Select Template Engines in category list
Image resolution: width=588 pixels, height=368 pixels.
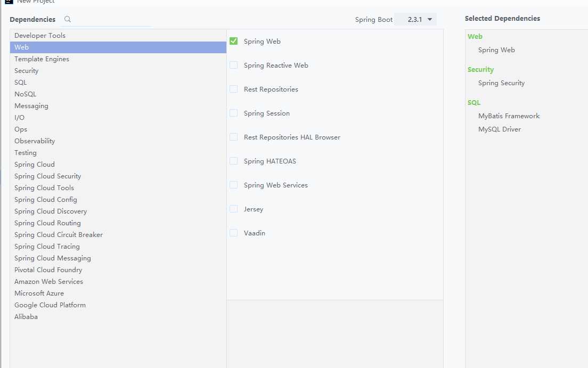[42, 59]
